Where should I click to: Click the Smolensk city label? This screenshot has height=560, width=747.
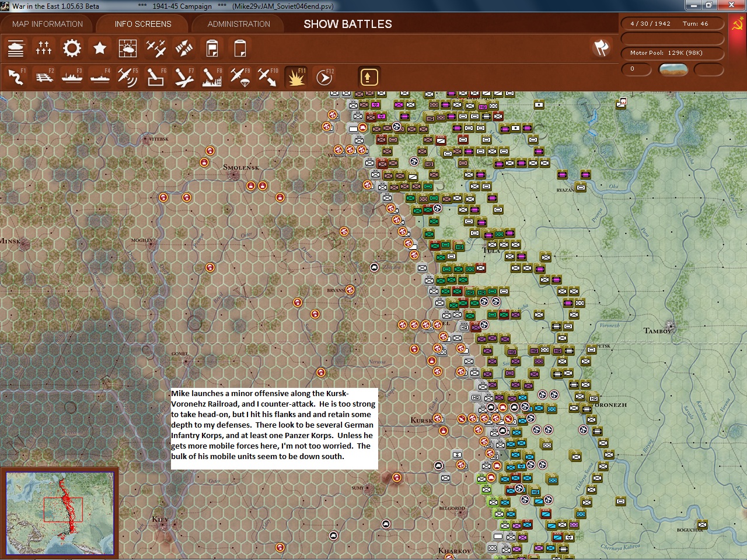tap(240, 167)
